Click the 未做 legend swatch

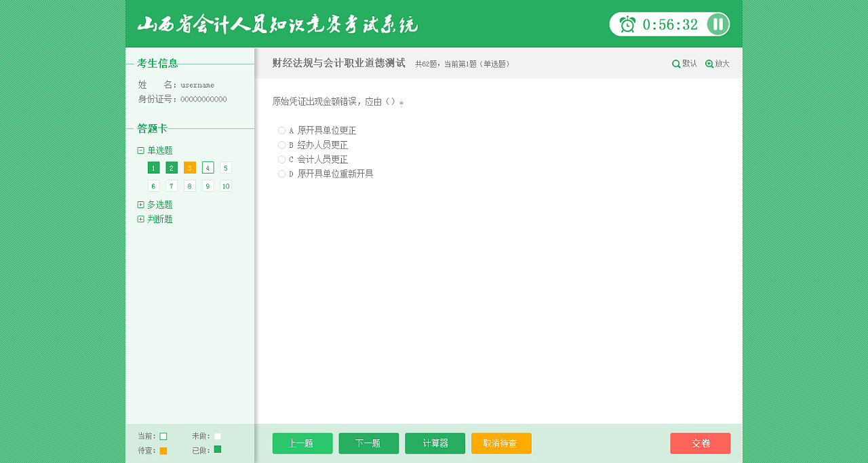[218, 437]
